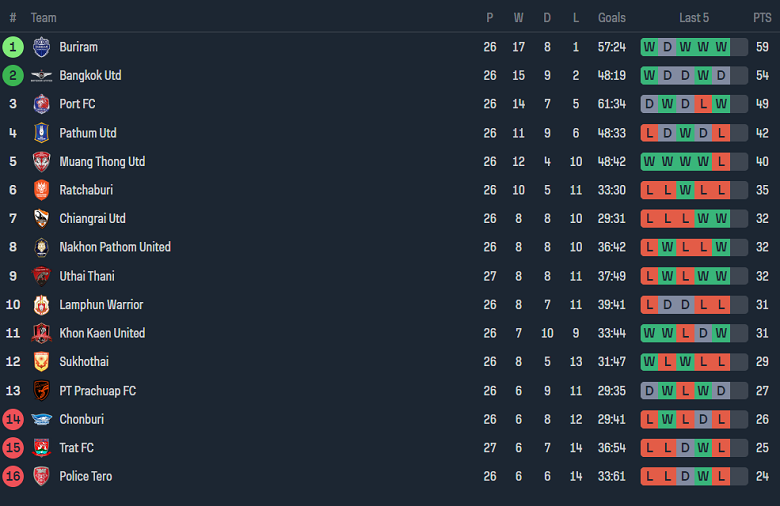Viewport: 780px width, 506px height.
Task: Click the Trat FC crest icon
Action: click(x=41, y=448)
